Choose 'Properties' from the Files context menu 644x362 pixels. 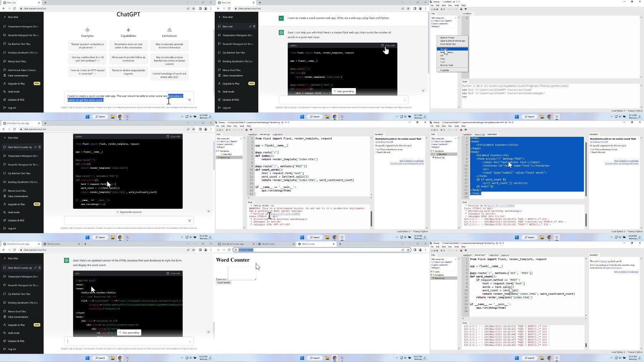tap(444, 70)
